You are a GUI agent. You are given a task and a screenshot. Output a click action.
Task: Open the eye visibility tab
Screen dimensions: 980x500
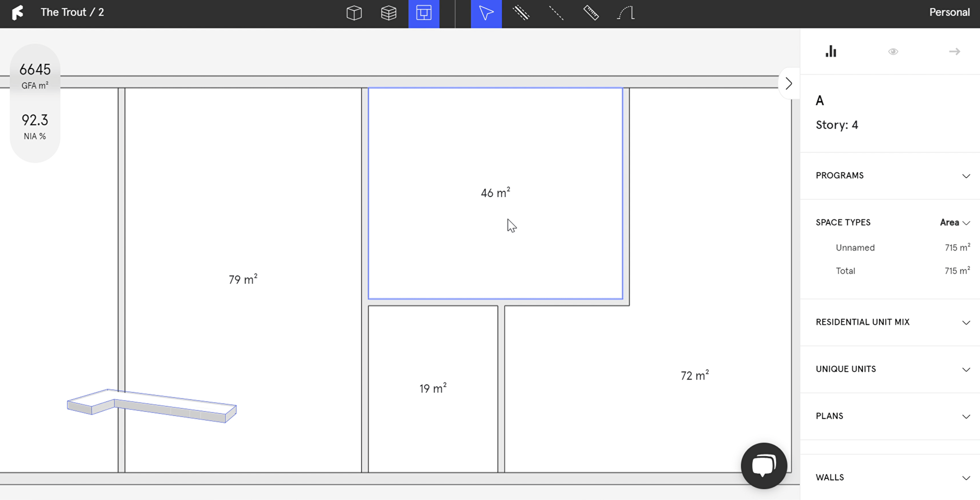point(893,51)
